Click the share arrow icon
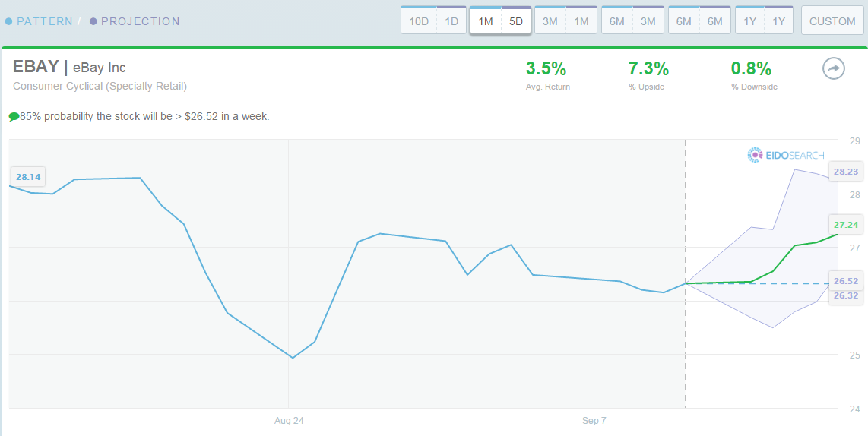The height and width of the screenshot is (436, 868). coord(833,70)
